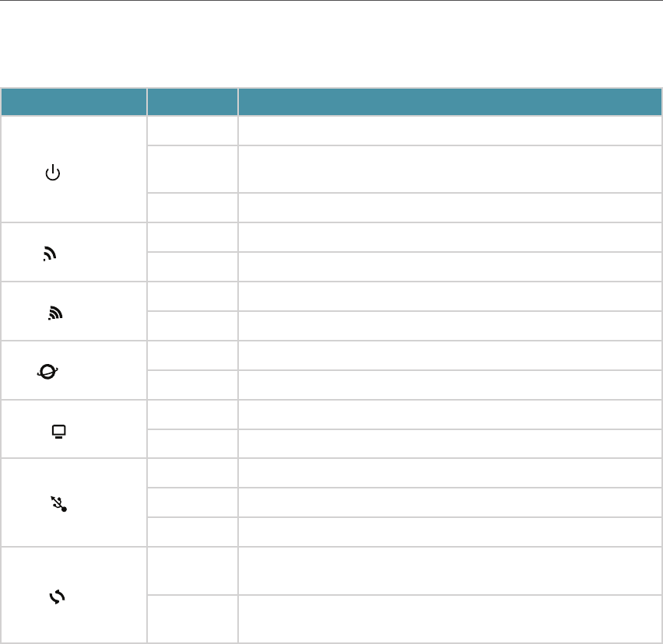
Task: Click lower wide description cell in WPS group
Action: tap(450, 619)
